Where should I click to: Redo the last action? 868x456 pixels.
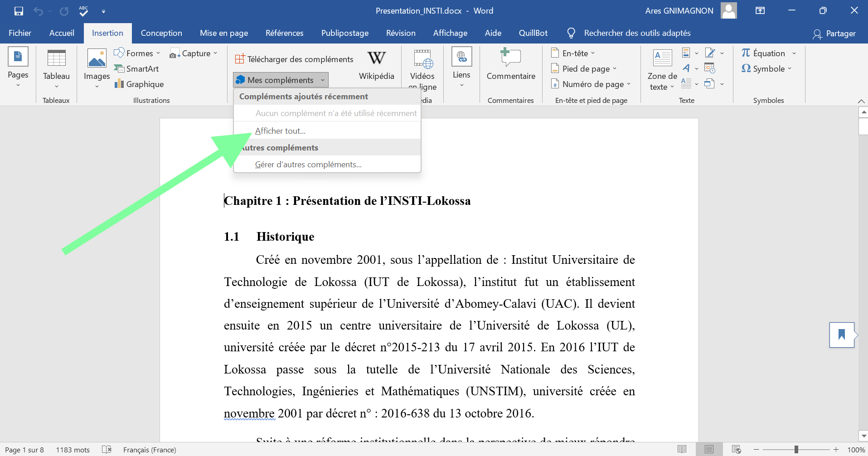point(64,11)
